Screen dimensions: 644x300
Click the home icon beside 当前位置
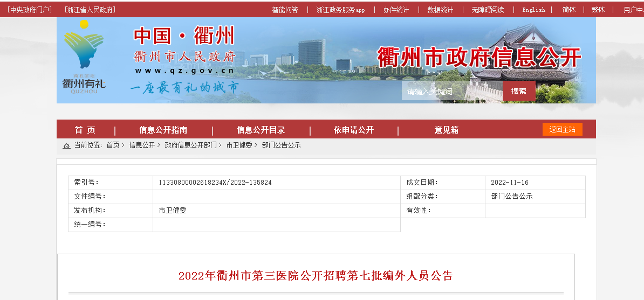coord(66,145)
